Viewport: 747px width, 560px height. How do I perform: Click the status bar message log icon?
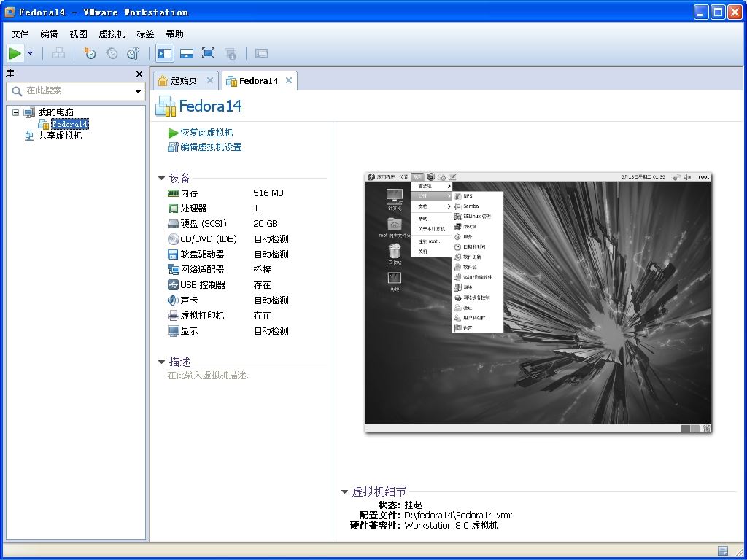[x=723, y=551]
